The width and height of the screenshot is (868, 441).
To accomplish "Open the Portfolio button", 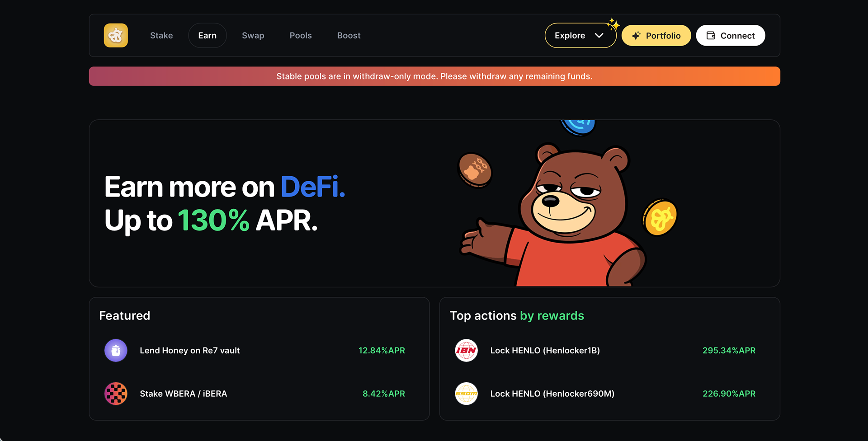I will (656, 35).
